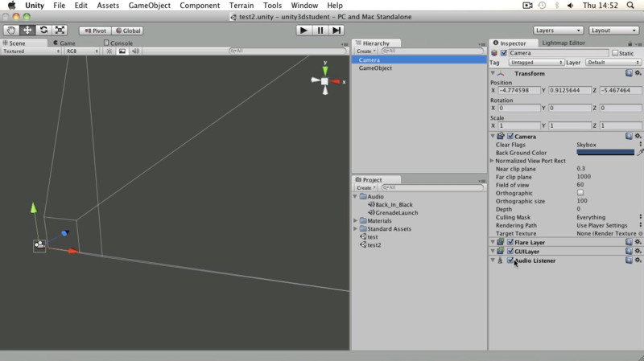
Task: Select the Scale tool in toolbar
Action: 60,31
